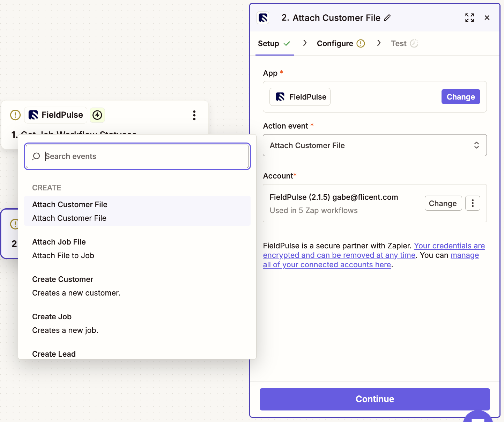Image resolution: width=504 pixels, height=422 pixels.
Task: Focus the Search events input field
Action: tap(138, 156)
